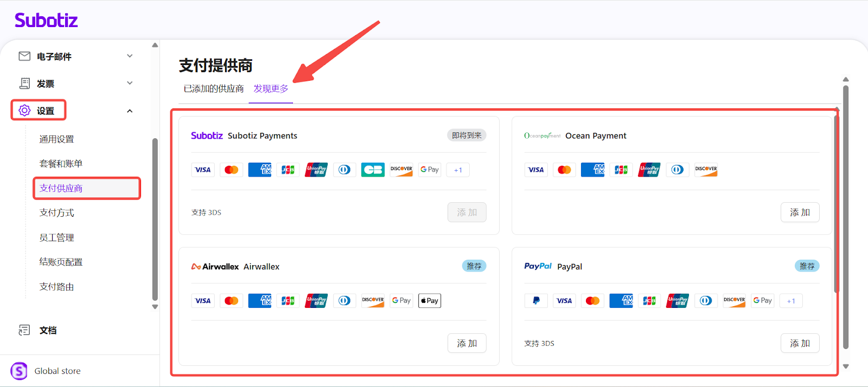Click the Apple Pay icon under Airwallex

click(x=429, y=301)
